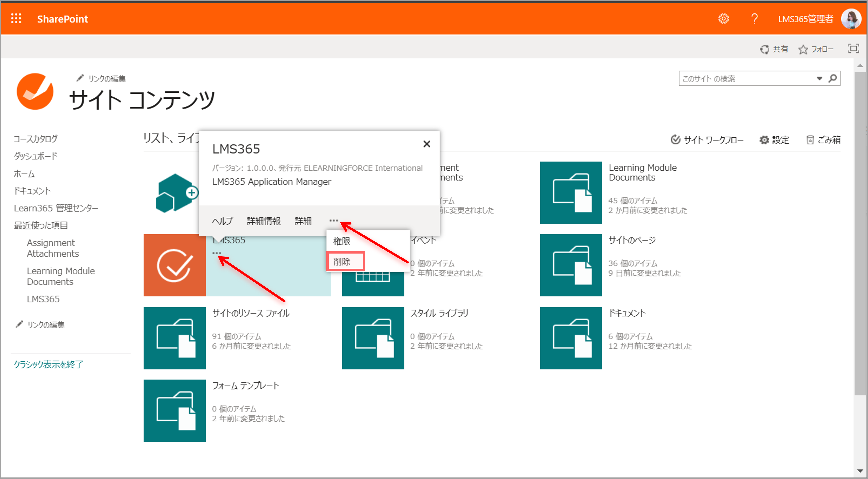The image size is (868, 479).
Task: Click the orange LMS365 app tile
Action: (175, 265)
